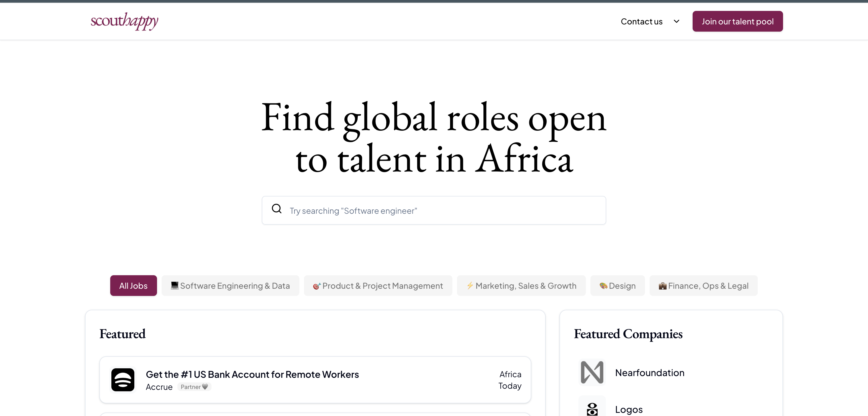The width and height of the screenshot is (868, 416).
Task: Filter by Product & Project Management
Action: point(378,286)
